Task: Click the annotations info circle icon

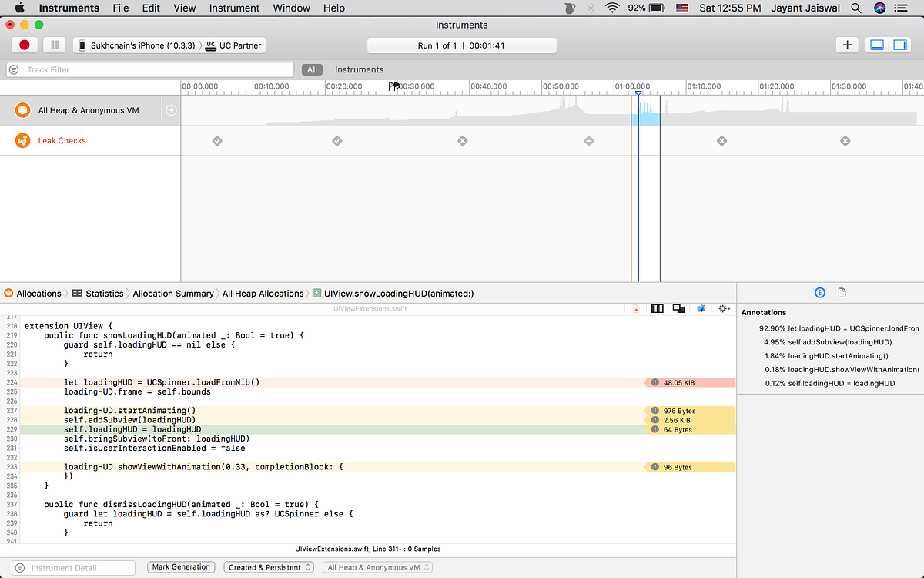Action: click(820, 292)
